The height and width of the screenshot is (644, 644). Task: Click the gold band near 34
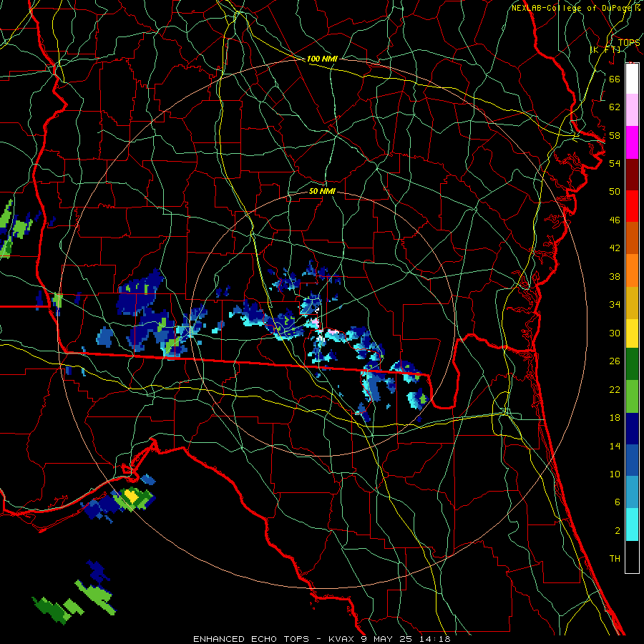point(632,303)
